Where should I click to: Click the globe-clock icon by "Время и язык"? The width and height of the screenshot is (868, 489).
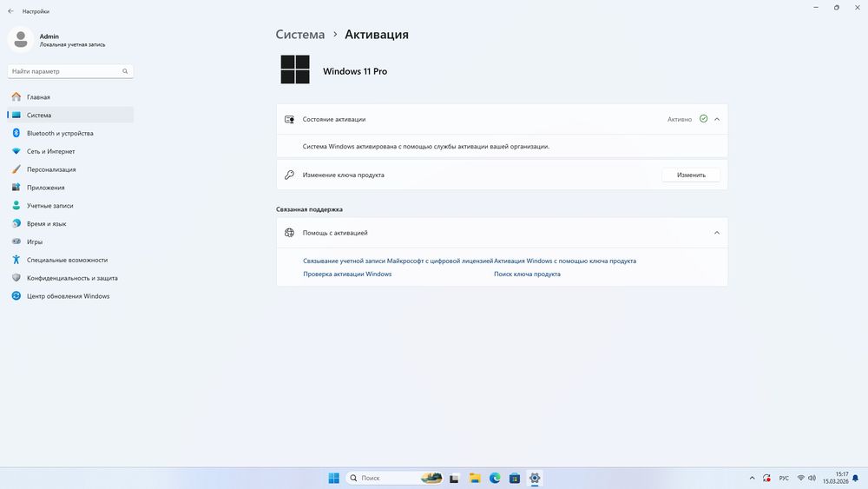click(16, 224)
